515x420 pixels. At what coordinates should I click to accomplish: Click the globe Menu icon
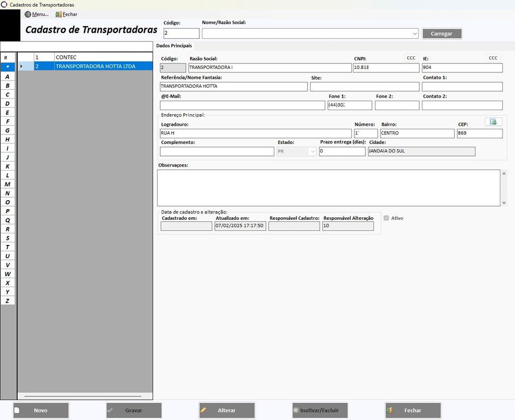[x=28, y=14]
